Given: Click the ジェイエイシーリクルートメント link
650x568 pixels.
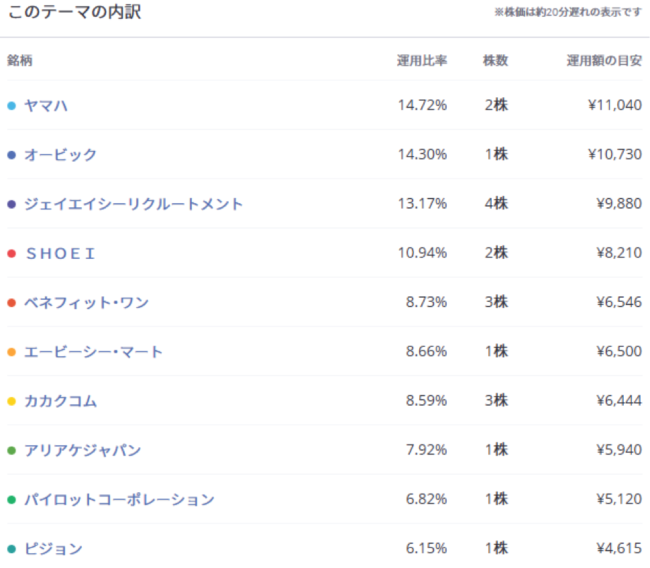Looking at the screenshot, I should [x=134, y=204].
